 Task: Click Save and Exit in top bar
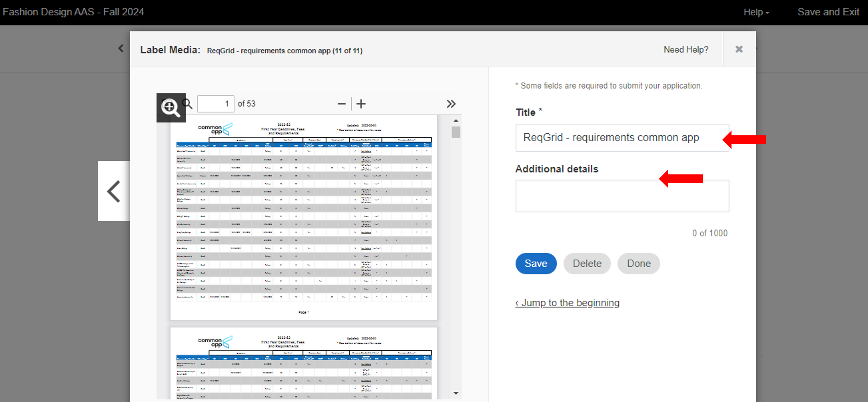pyautogui.click(x=828, y=12)
